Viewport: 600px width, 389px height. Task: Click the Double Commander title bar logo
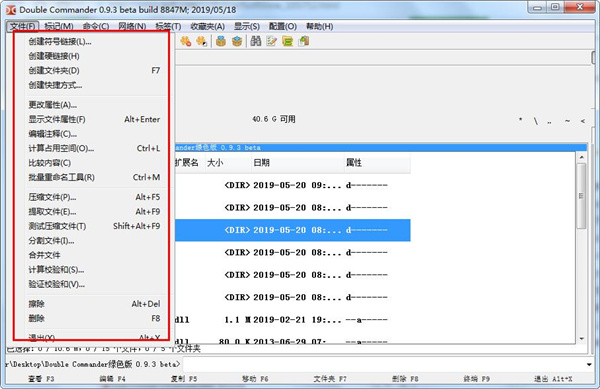tap(11, 10)
